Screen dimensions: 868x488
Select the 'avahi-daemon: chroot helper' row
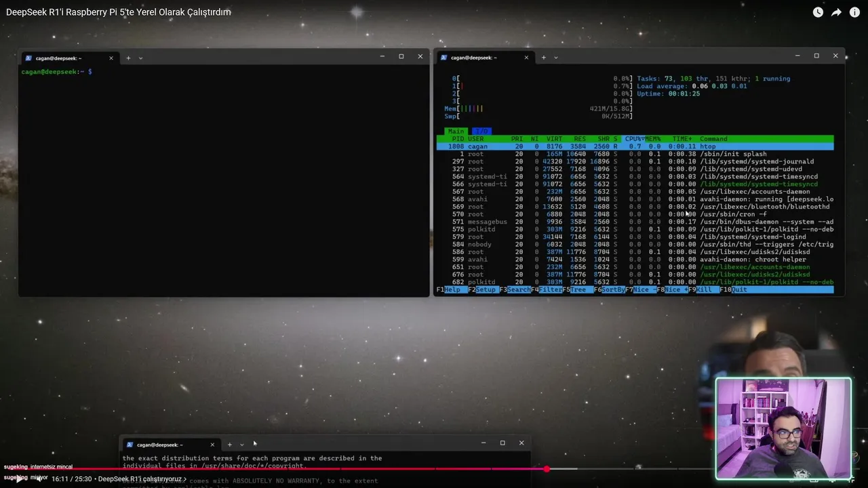(x=635, y=259)
